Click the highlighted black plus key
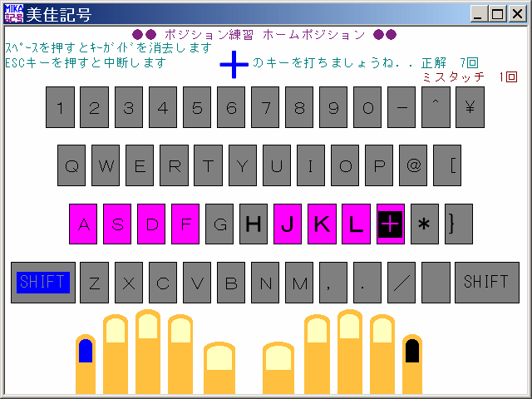 [390, 224]
